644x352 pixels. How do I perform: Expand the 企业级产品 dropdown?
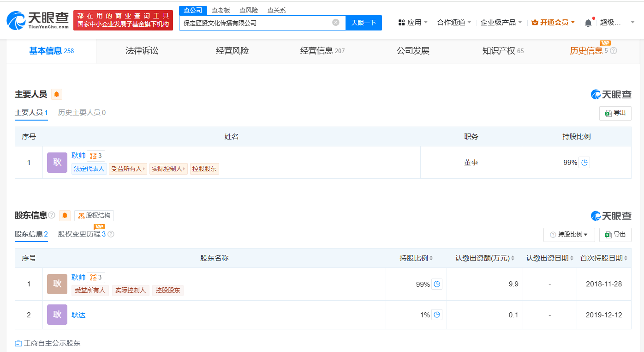(x=501, y=22)
